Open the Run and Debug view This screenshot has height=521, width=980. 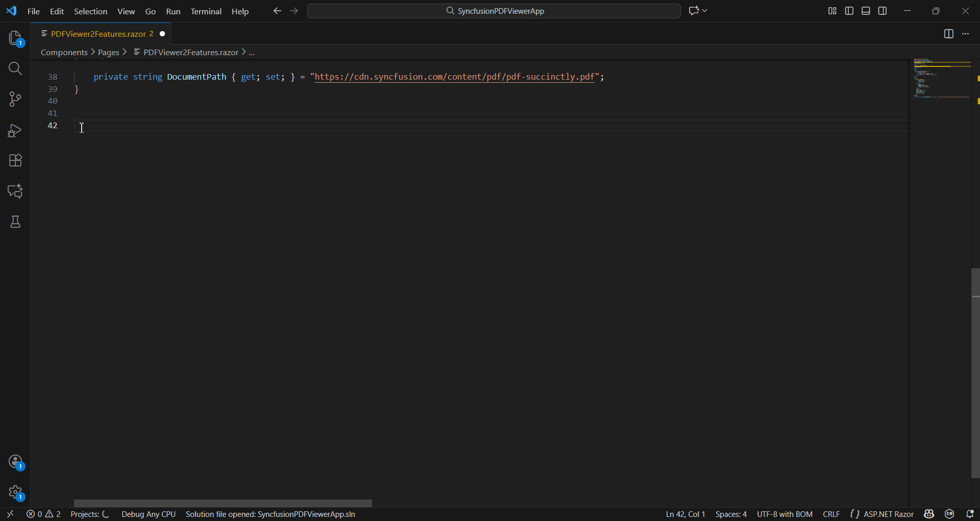tap(15, 130)
